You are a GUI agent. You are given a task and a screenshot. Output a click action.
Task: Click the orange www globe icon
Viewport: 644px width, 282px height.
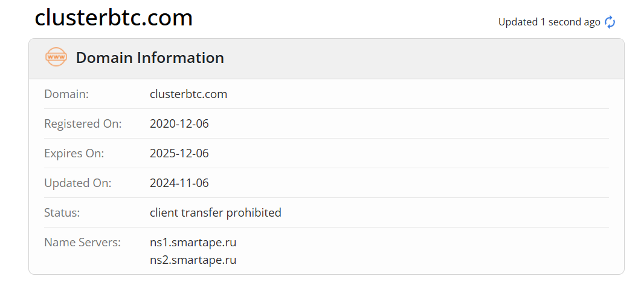(x=56, y=57)
